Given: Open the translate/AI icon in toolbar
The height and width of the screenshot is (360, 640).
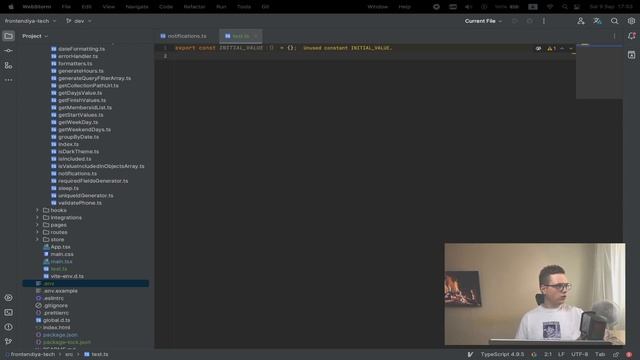Looking at the screenshot, I should (x=597, y=21).
